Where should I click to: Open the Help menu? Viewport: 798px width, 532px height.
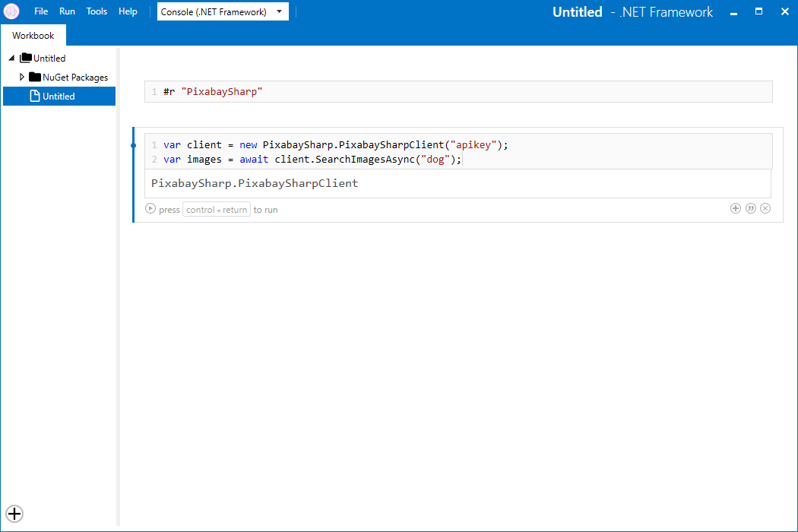click(128, 11)
